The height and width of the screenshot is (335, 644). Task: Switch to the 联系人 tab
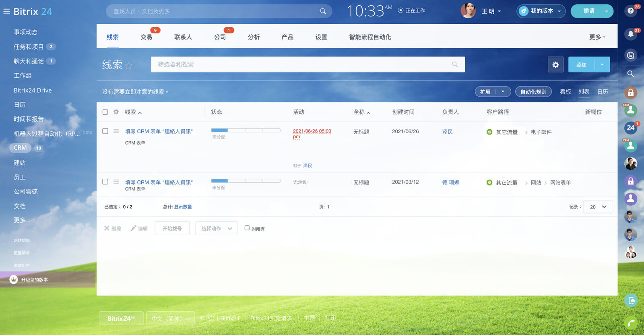tap(183, 37)
